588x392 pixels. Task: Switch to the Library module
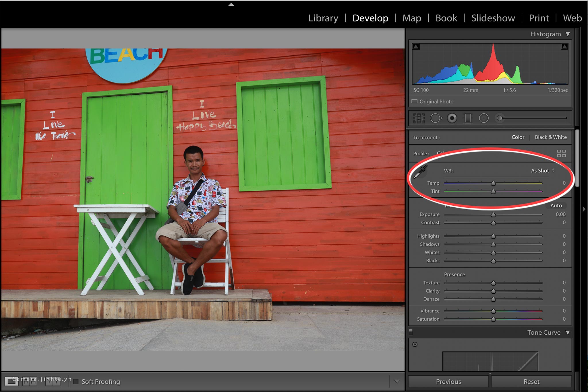pyautogui.click(x=323, y=18)
